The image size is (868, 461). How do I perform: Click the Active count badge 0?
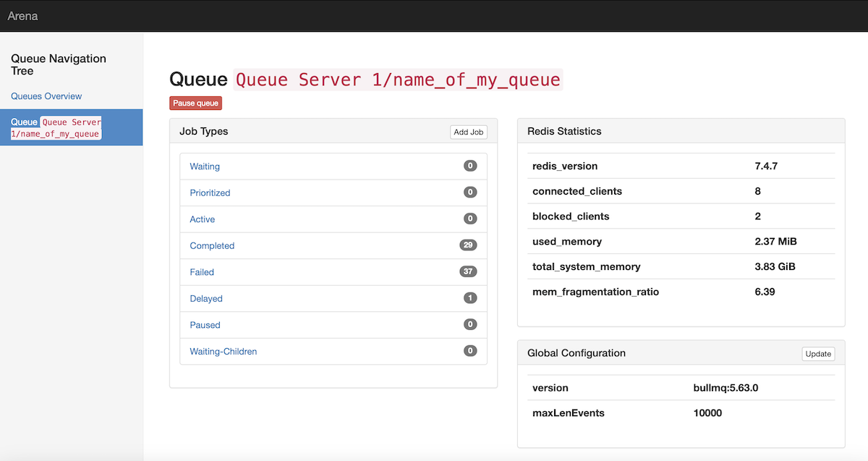(x=470, y=219)
